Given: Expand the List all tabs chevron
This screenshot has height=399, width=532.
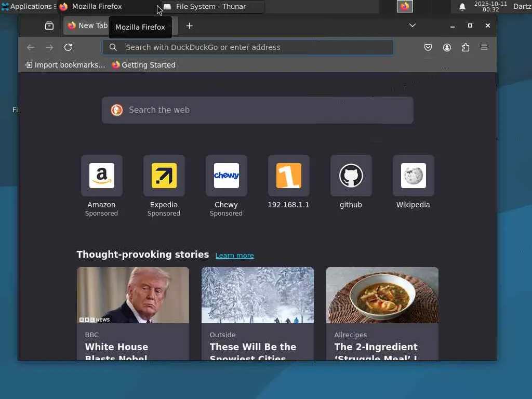Looking at the screenshot, I should (412, 25).
